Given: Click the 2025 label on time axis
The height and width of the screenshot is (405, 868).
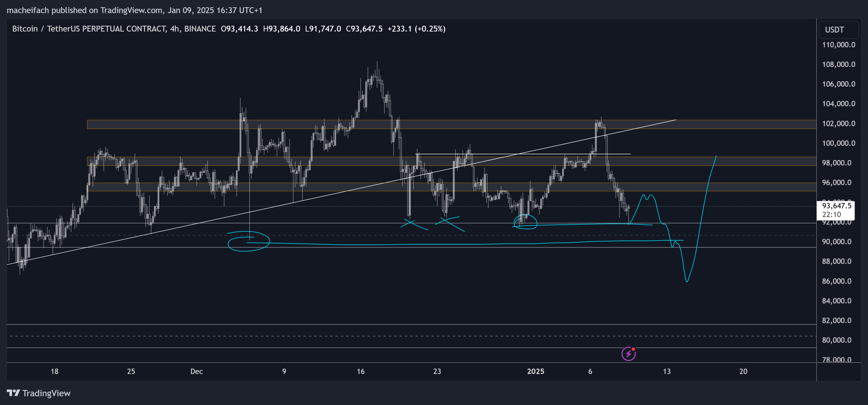Looking at the screenshot, I should click(x=535, y=371).
